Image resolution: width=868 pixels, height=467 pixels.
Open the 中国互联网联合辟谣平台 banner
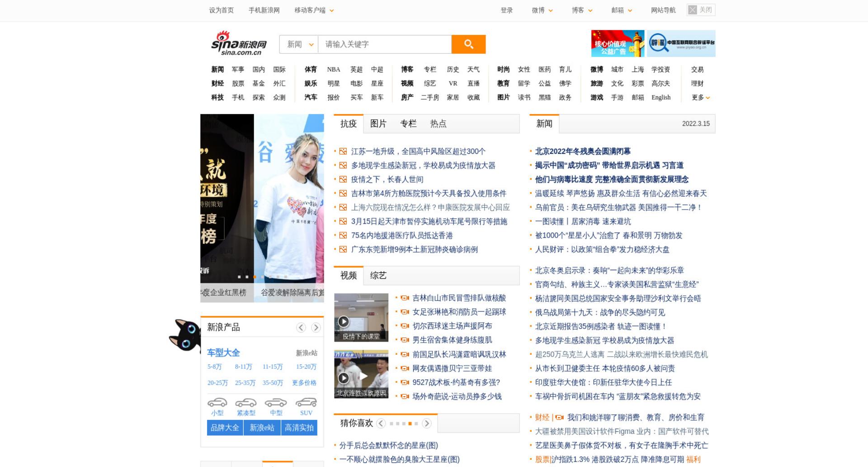click(x=681, y=43)
